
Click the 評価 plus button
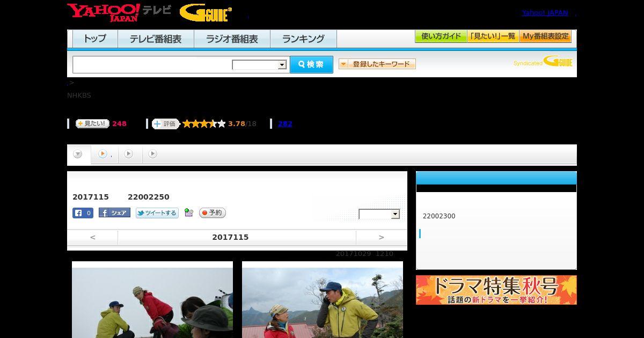coord(165,124)
